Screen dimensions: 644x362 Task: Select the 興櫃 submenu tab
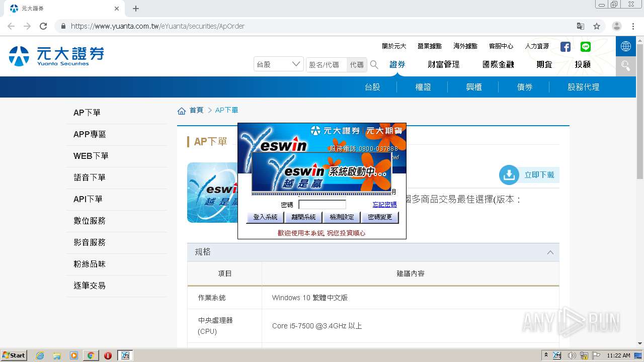[x=474, y=87]
